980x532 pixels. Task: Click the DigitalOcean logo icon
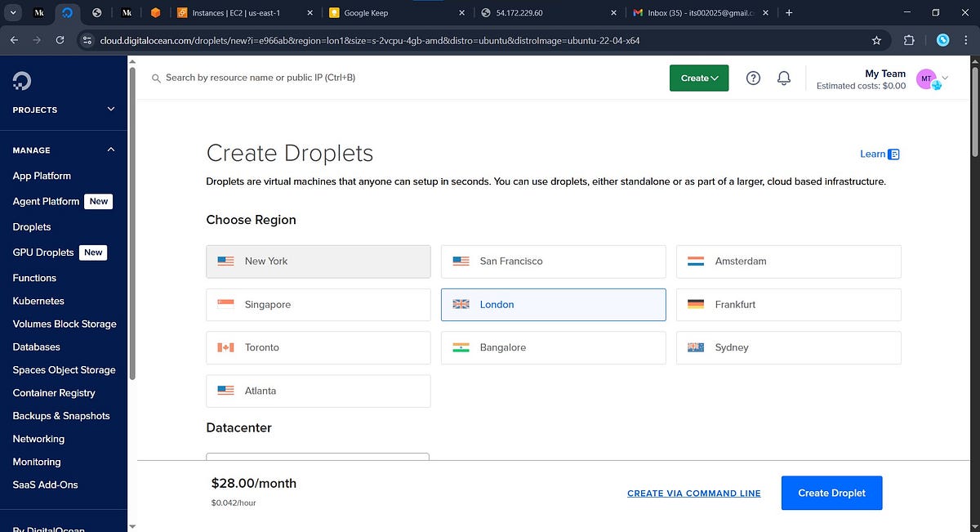[22, 81]
